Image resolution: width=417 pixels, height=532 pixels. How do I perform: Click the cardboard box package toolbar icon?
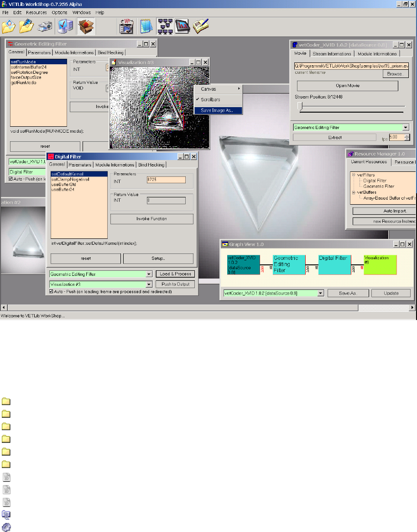click(x=86, y=26)
